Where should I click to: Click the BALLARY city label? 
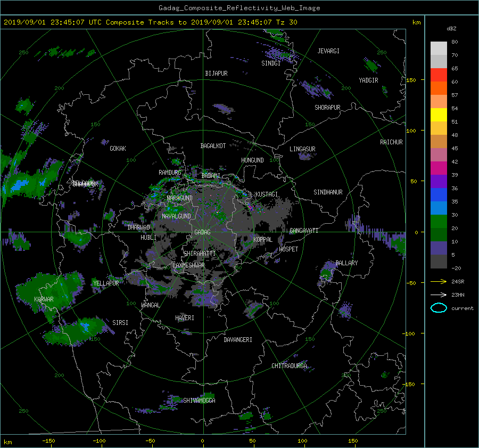click(346, 263)
